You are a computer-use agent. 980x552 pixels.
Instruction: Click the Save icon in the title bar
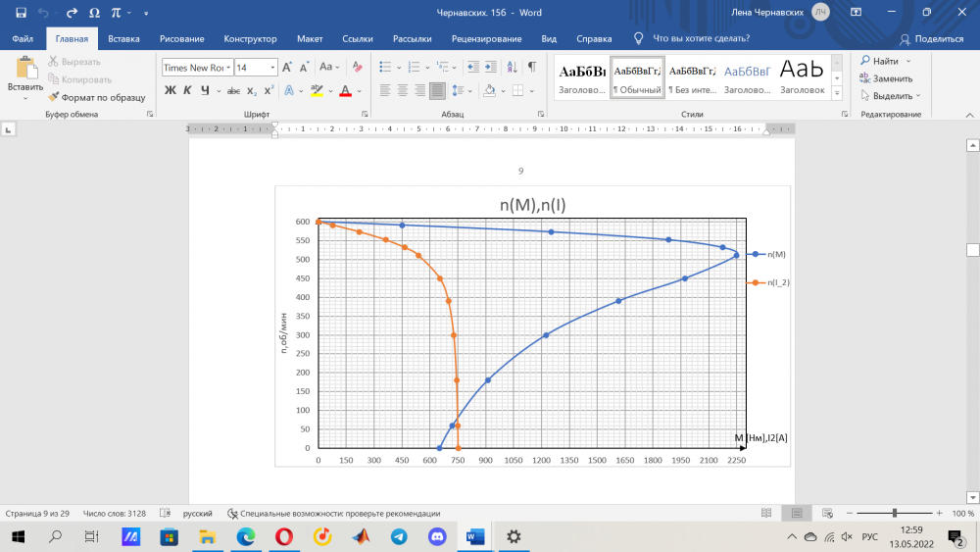pyautogui.click(x=21, y=13)
